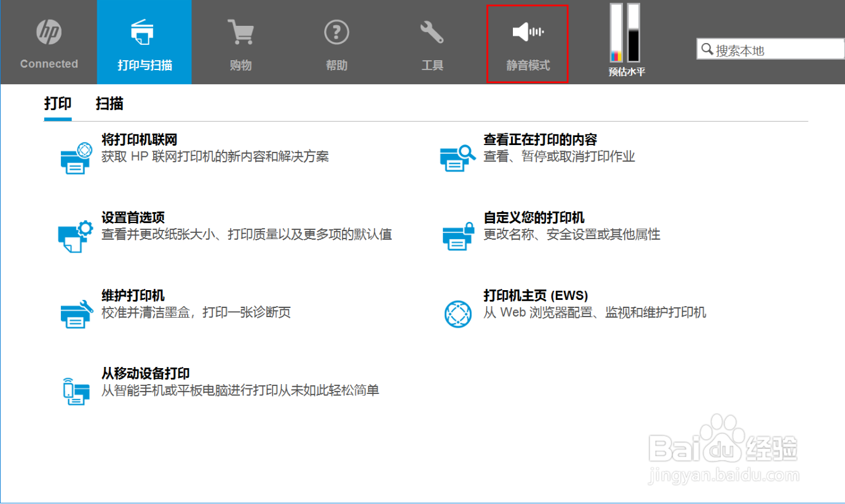Enable 静音模式 quiet mode

(x=526, y=41)
